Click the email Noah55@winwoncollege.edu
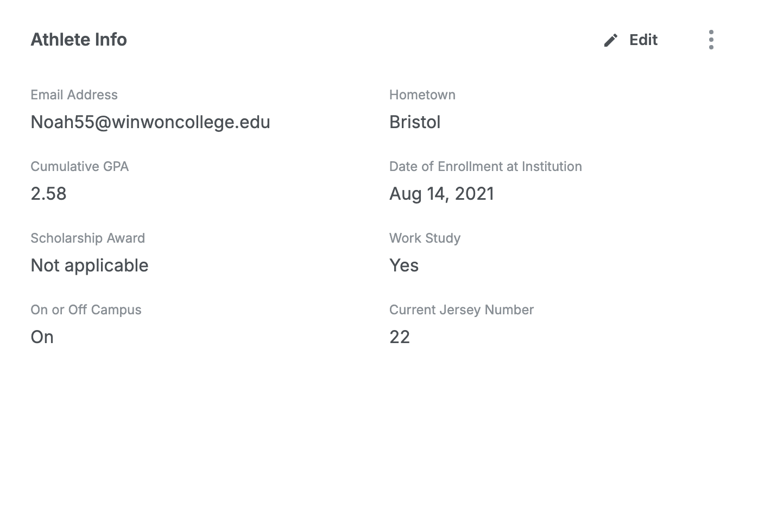758x532 pixels. coord(150,122)
